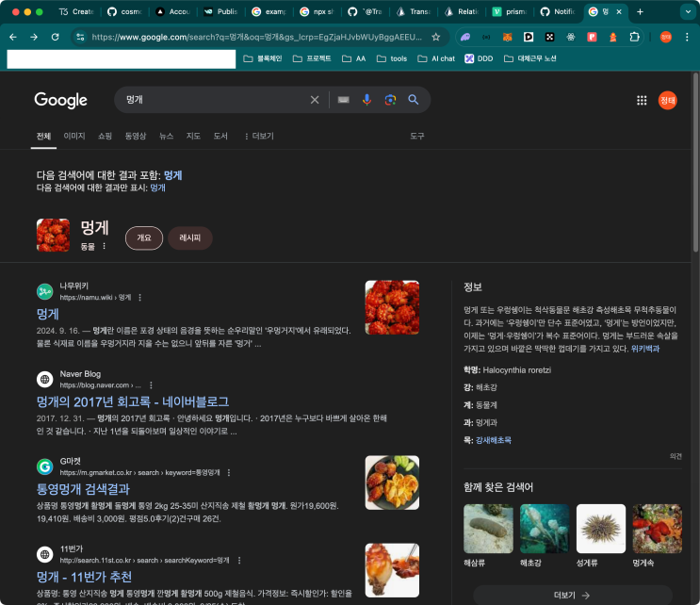Switch to the 지도 search tab
Viewport: 700px width, 605px height.
pos(193,137)
